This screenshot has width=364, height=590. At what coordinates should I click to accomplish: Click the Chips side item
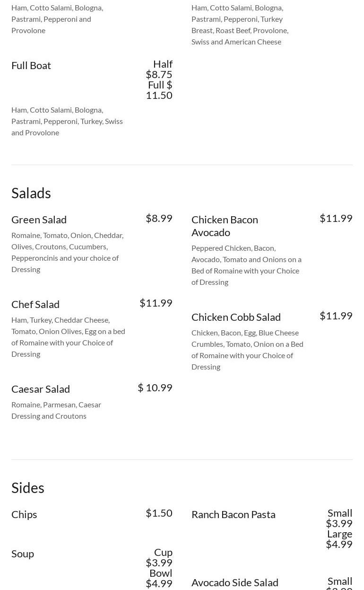click(x=24, y=514)
